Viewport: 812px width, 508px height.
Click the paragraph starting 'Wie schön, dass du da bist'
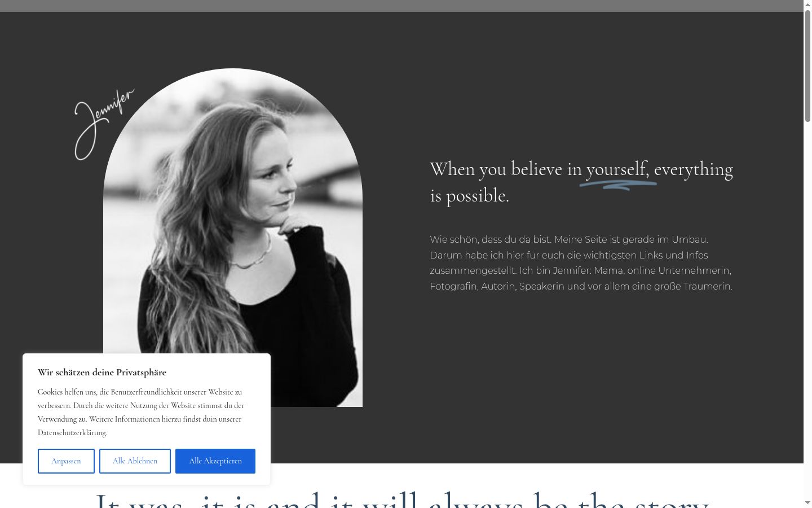tap(581, 263)
